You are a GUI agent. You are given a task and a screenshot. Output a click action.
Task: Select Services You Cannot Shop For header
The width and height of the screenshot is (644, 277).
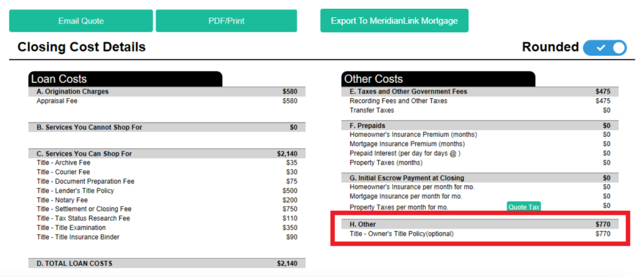tap(167, 127)
